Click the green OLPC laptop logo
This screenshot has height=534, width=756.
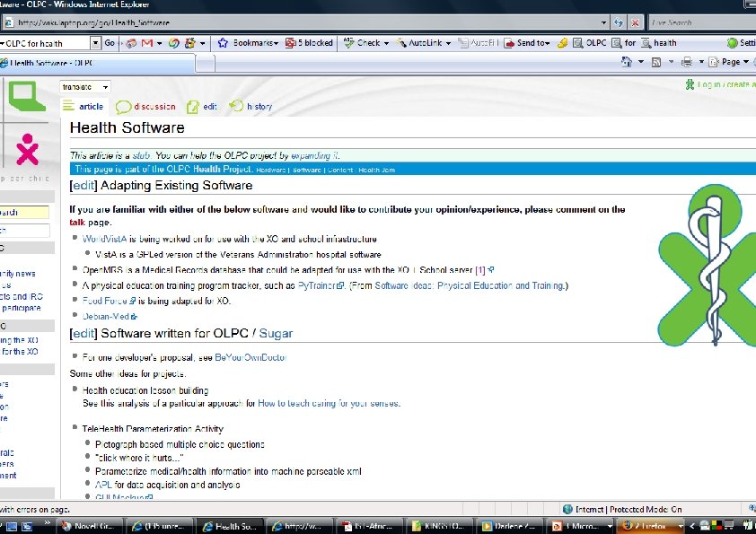click(x=27, y=96)
